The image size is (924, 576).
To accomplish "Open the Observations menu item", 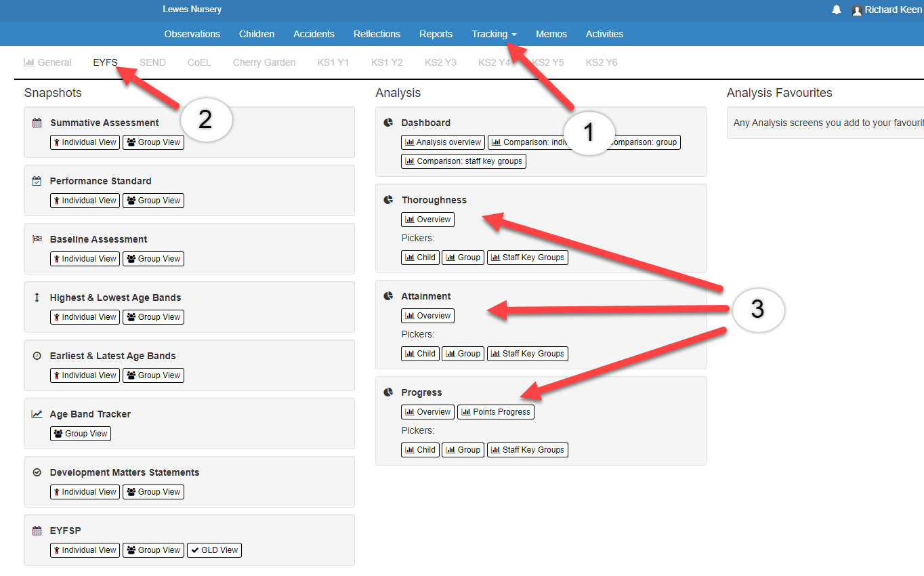I will click(192, 34).
